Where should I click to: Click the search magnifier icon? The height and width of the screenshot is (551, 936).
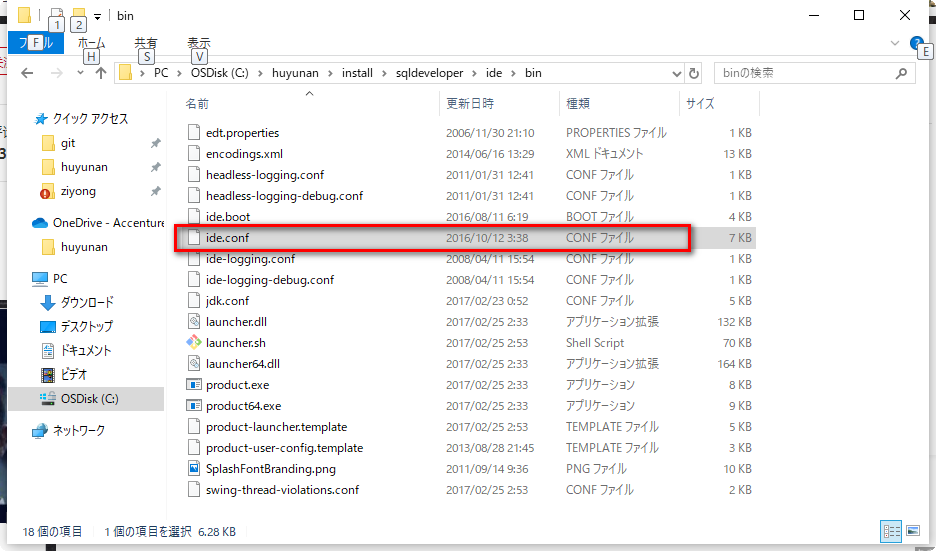coord(901,73)
